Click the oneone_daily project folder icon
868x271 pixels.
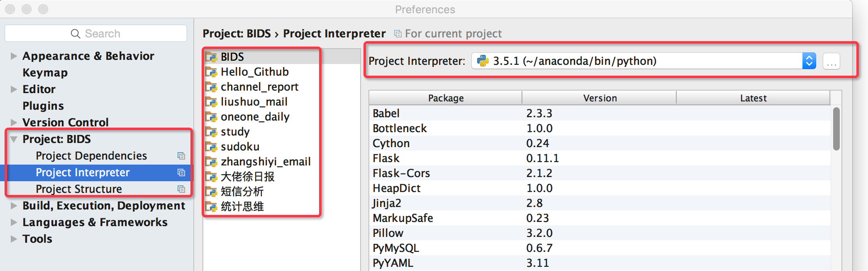(211, 117)
